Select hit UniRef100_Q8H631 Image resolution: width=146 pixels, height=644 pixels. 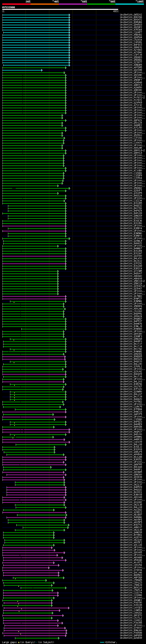pyautogui.click(x=131, y=47)
